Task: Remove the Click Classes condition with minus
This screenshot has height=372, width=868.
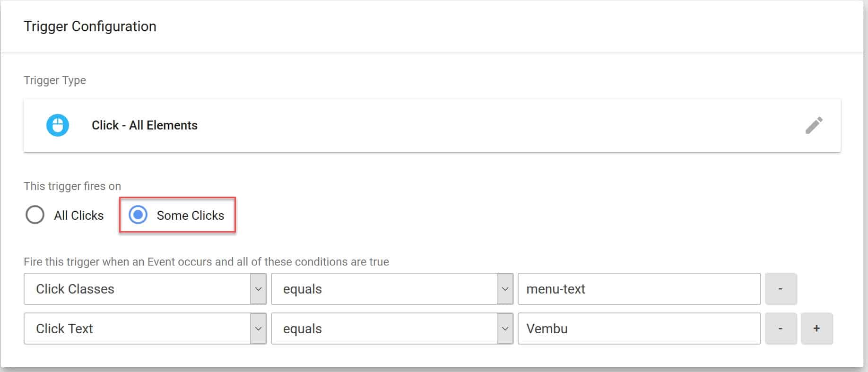Action: tap(781, 289)
